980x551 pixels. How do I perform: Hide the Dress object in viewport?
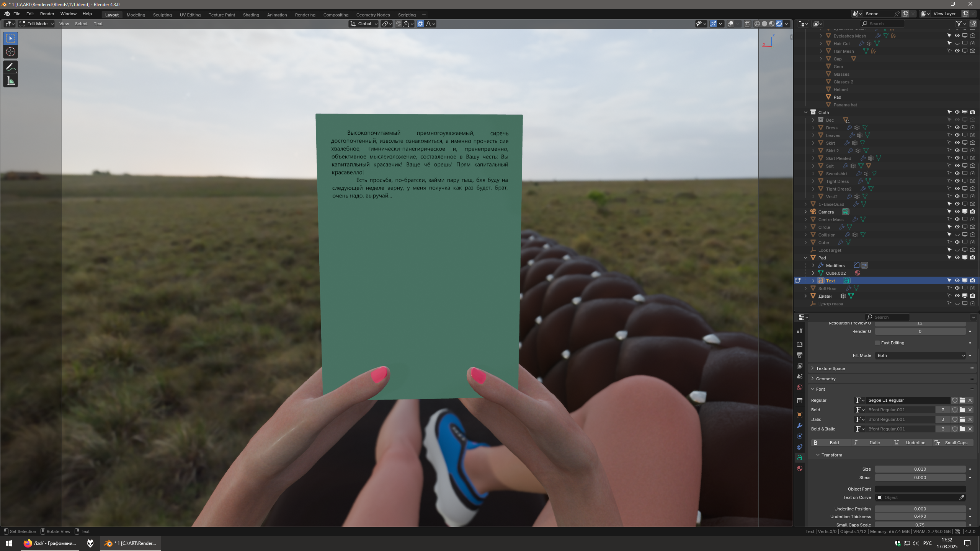click(957, 127)
